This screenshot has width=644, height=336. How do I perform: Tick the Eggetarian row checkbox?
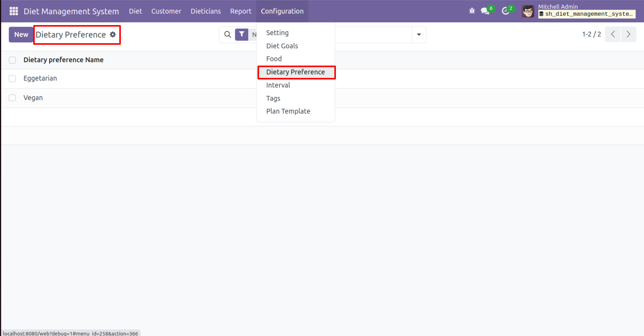coord(12,79)
